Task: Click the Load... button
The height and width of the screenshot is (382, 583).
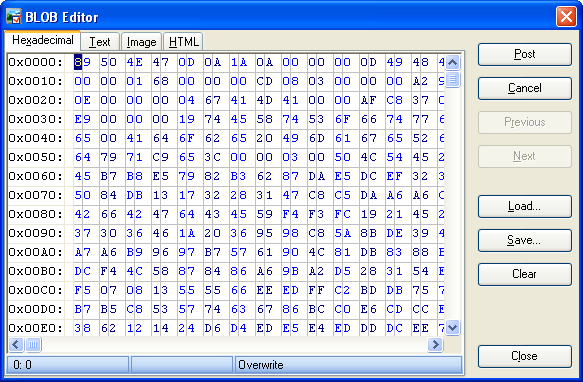Action: coord(525,206)
